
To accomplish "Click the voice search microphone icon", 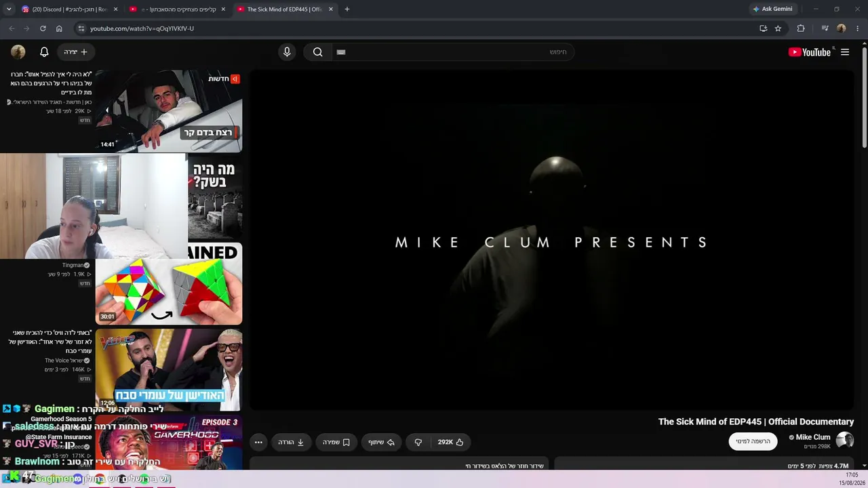I will click(287, 52).
